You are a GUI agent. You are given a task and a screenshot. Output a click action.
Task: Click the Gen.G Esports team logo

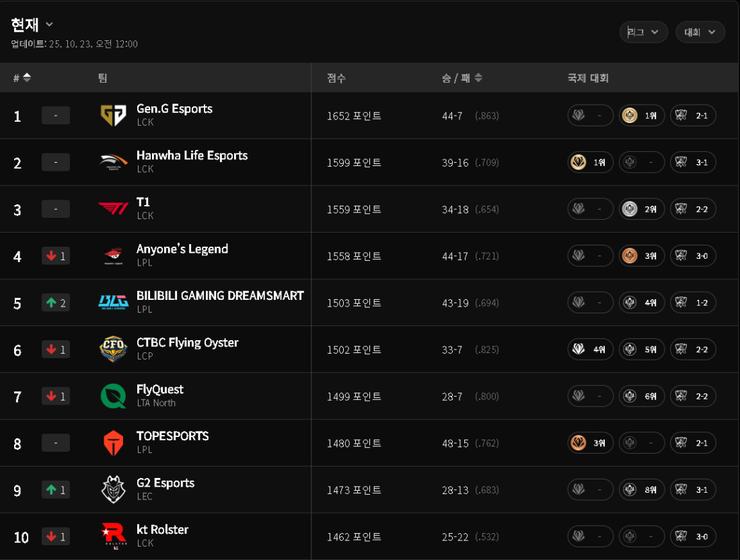click(x=113, y=116)
